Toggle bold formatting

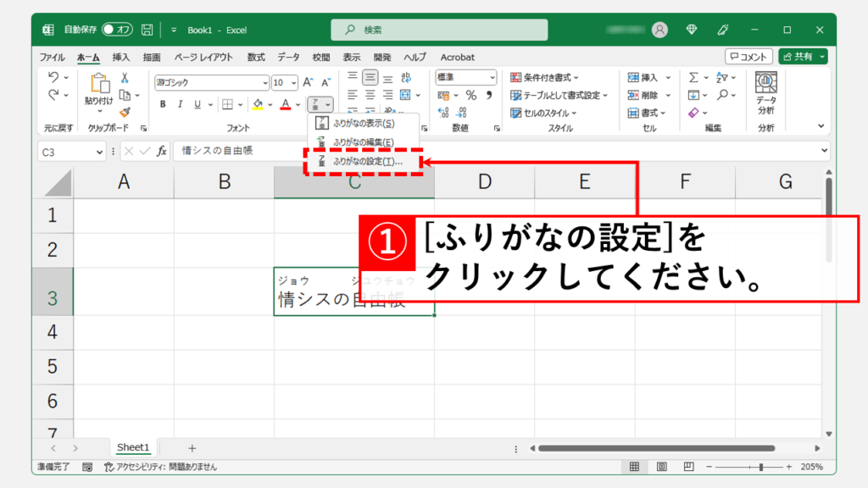[x=163, y=104]
